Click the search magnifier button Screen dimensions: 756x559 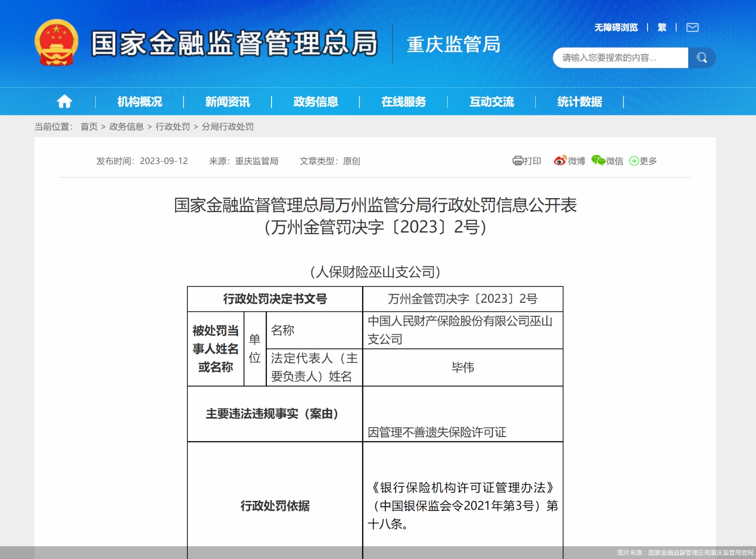click(702, 58)
